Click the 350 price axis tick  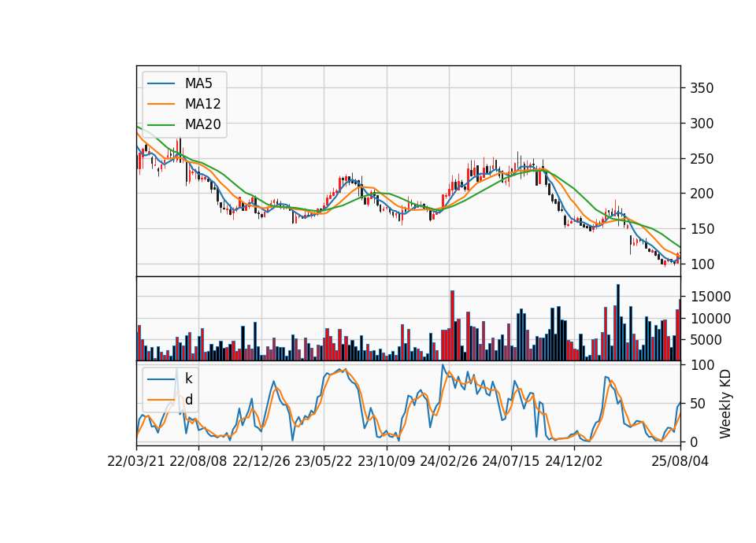click(x=702, y=88)
